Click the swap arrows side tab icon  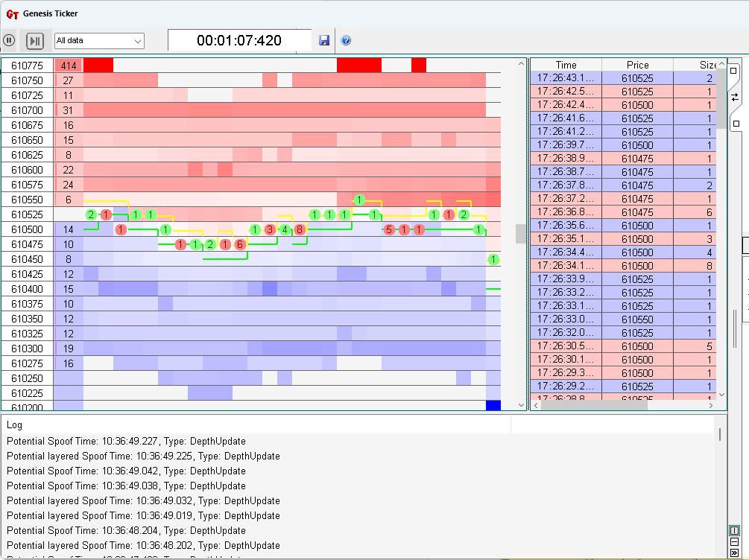734,97
